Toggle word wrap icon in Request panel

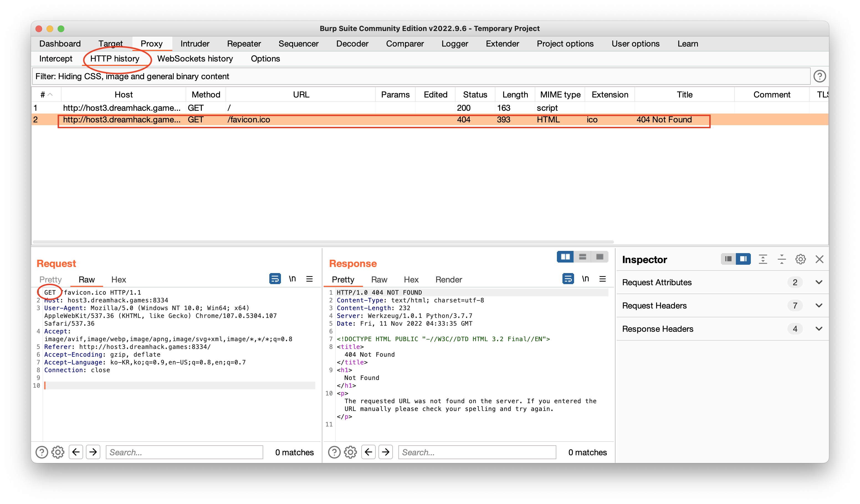[x=275, y=279]
